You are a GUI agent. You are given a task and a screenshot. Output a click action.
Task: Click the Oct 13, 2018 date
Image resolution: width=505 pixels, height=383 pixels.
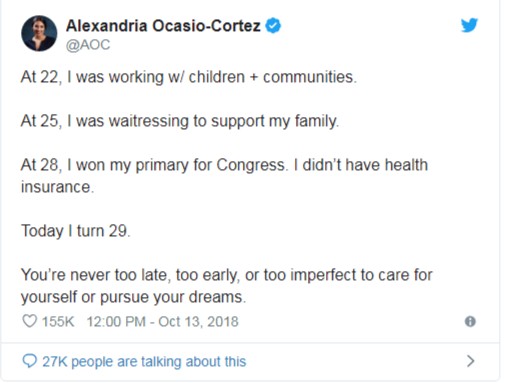pyautogui.click(x=198, y=322)
